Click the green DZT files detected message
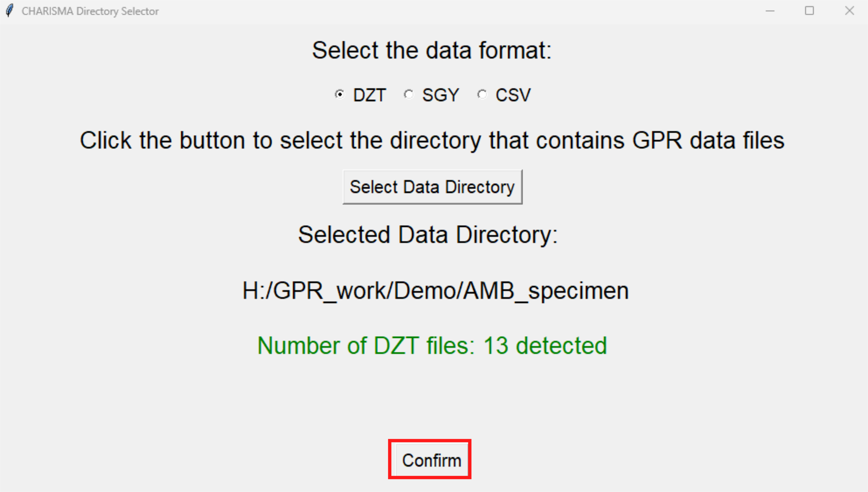 pos(432,346)
